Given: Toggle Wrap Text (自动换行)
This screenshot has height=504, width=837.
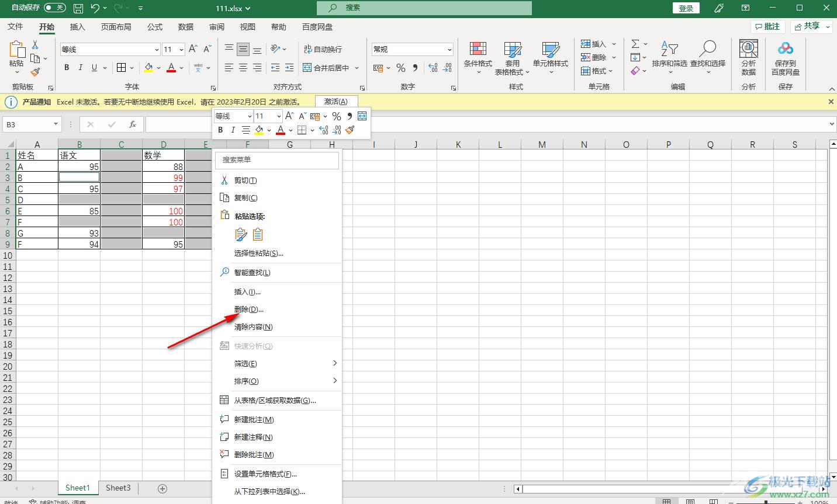Looking at the screenshot, I should [323, 49].
